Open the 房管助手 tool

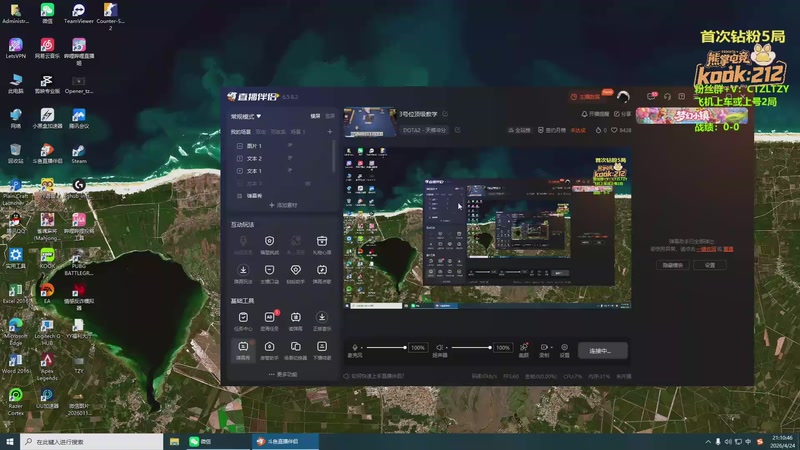point(269,350)
